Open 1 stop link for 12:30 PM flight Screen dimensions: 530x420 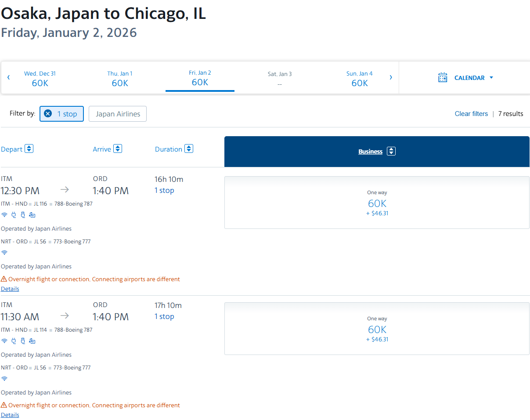[x=164, y=190]
